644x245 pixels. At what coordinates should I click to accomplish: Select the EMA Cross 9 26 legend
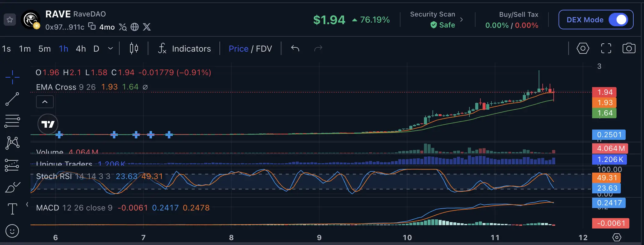(66, 87)
